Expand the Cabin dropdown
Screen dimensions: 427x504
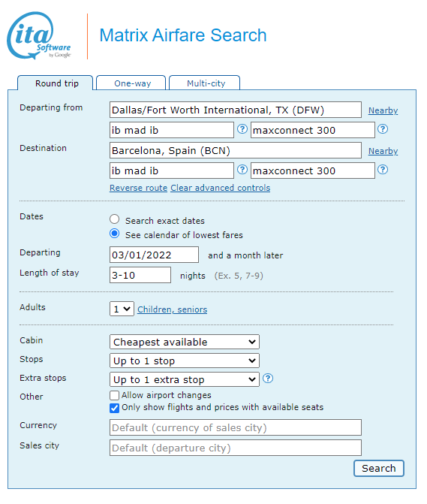point(185,342)
